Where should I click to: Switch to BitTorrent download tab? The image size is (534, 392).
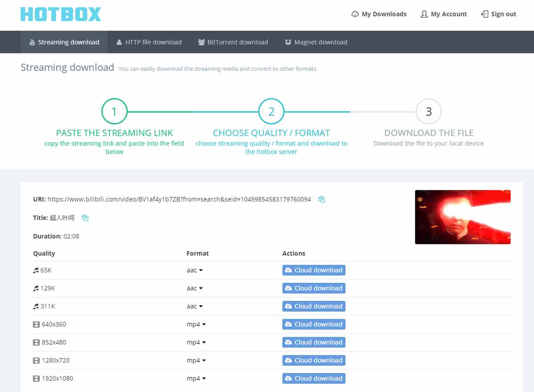tap(233, 42)
